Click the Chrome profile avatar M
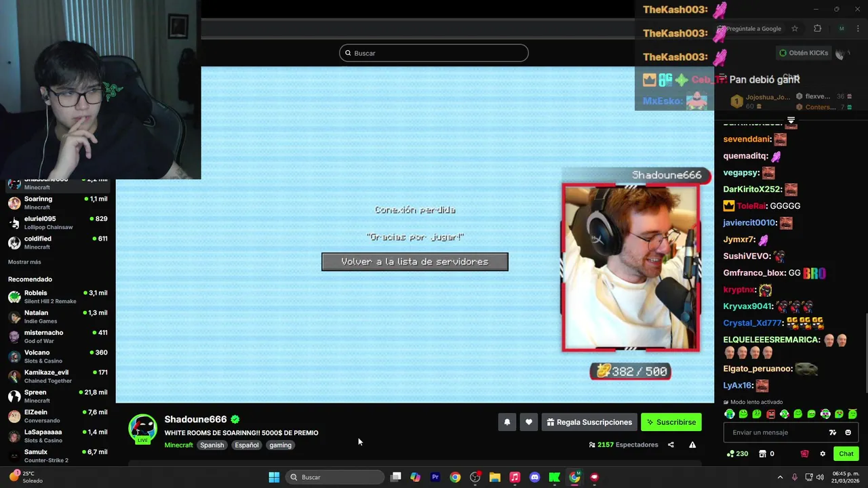This screenshot has height=488, width=868. tap(842, 28)
